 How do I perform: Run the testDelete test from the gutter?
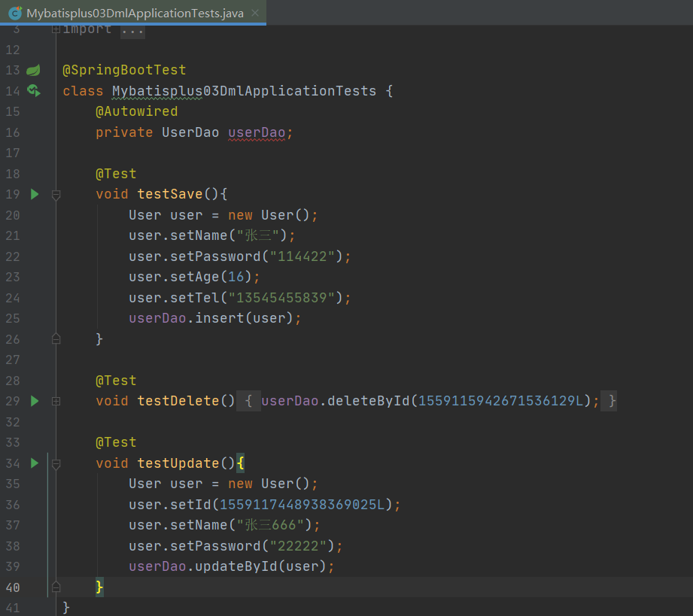[x=34, y=401]
